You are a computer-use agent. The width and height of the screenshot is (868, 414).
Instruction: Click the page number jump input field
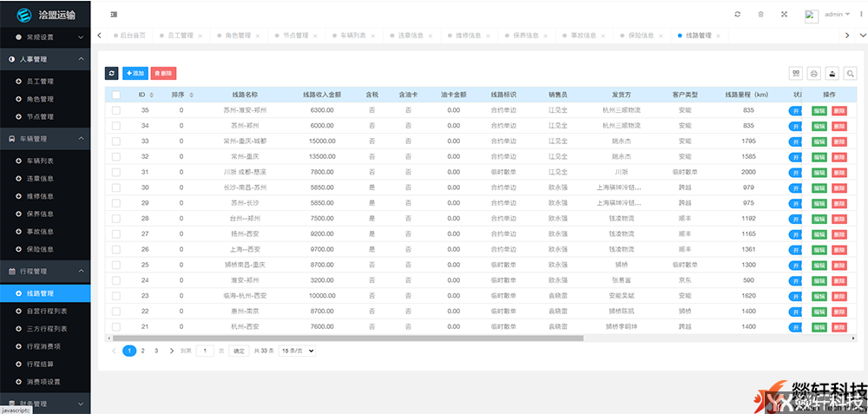[x=205, y=351]
